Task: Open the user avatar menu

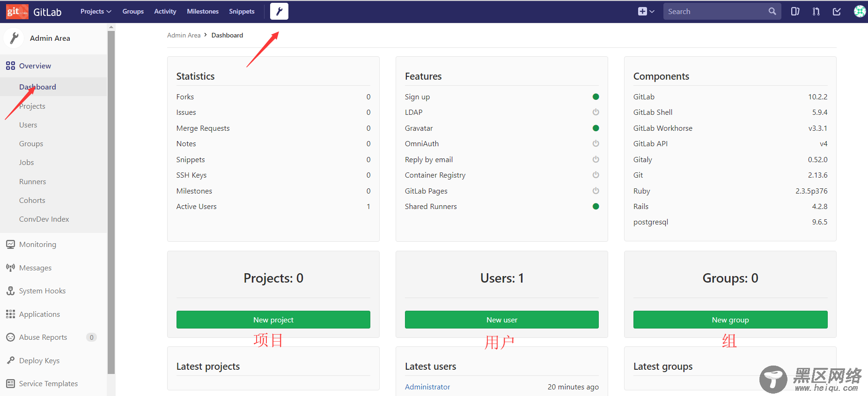Action: click(860, 11)
